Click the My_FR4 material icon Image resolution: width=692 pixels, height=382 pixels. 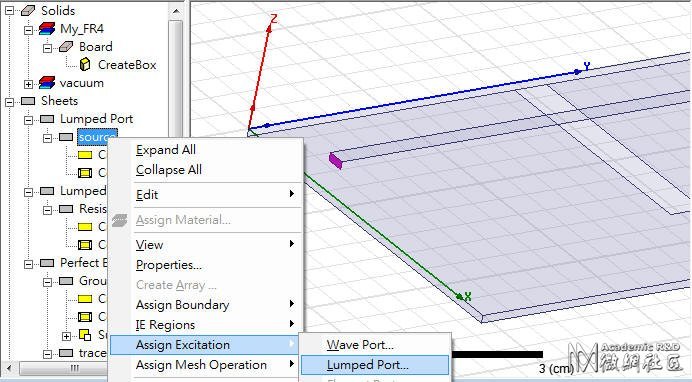pos(47,29)
